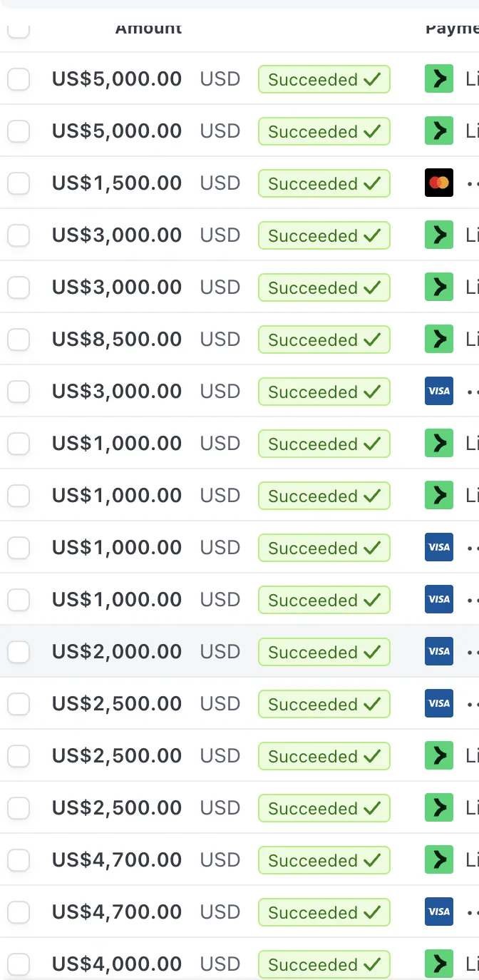Sort by the Amount column header
Viewport: 479px width, 980px height.
coord(148,29)
